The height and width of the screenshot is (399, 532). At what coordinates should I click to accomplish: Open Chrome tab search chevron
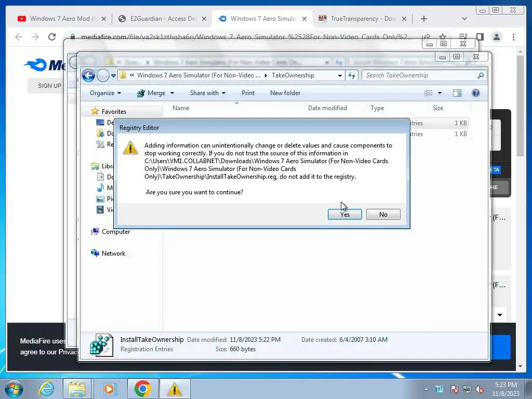pos(464,19)
